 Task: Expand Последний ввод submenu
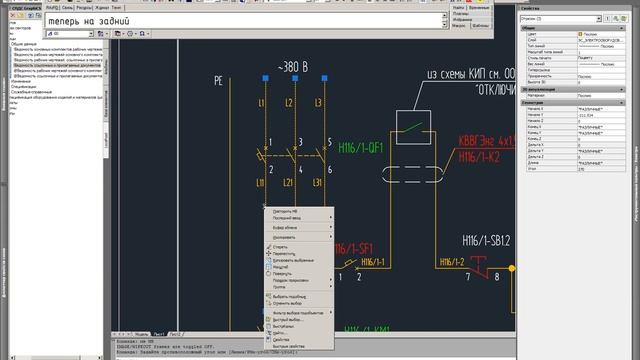[x=299, y=218]
